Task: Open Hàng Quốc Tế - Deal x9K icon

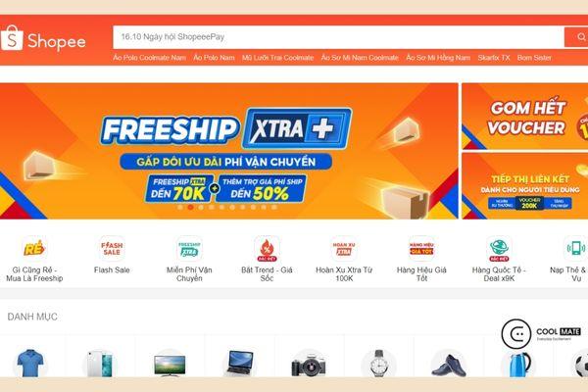Action: pyautogui.click(x=499, y=248)
